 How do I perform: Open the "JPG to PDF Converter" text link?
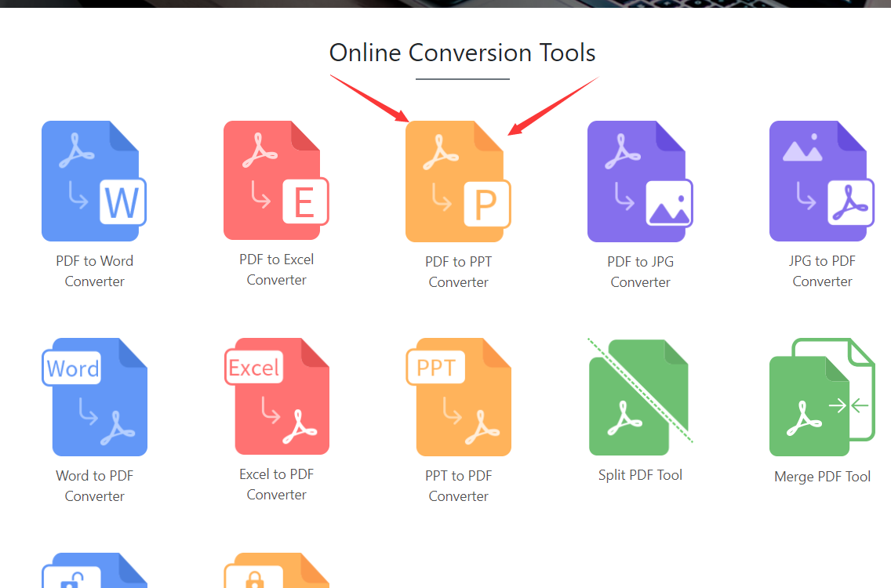tap(822, 271)
